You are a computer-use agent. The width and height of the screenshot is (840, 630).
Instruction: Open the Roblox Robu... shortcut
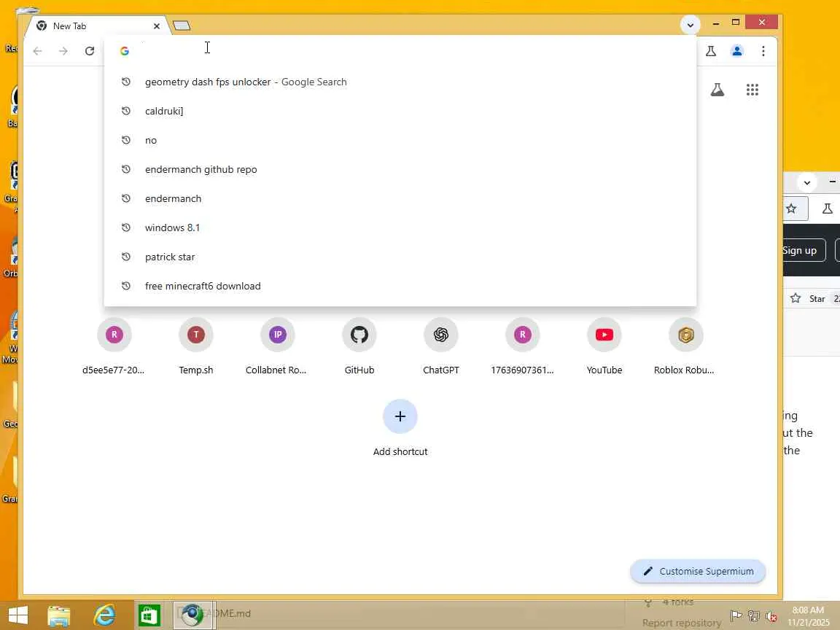coord(685,346)
